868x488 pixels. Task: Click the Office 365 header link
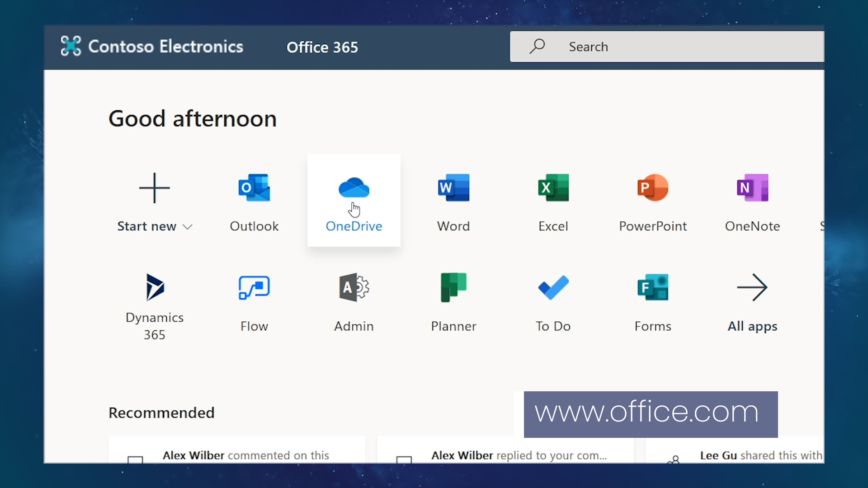322,47
